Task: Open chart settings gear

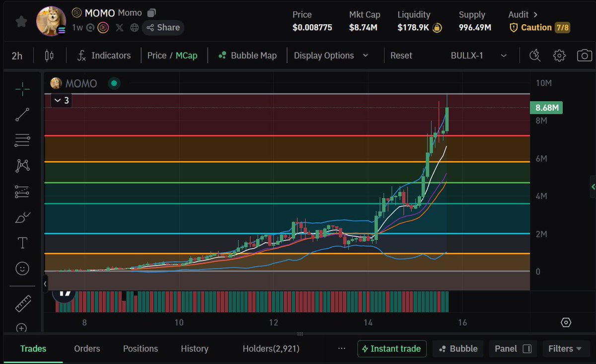Action: coord(559,56)
